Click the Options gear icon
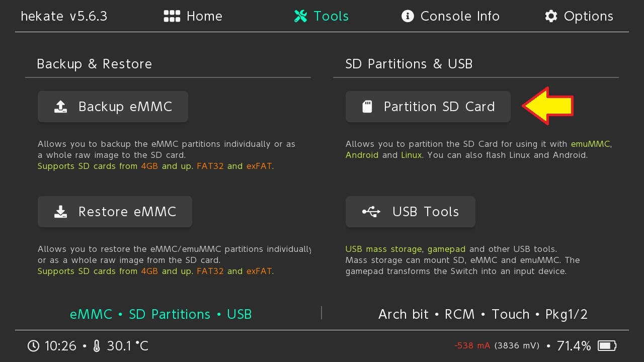The width and height of the screenshot is (644, 362). click(551, 16)
